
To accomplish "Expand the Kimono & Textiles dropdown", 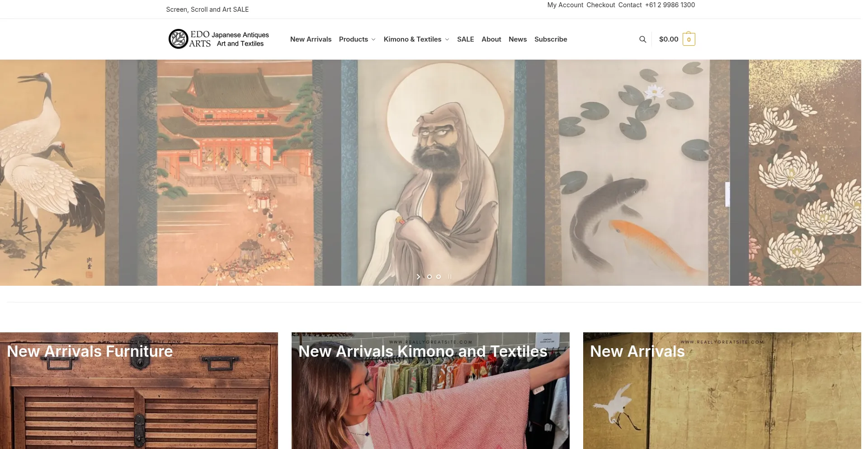I will tap(416, 39).
